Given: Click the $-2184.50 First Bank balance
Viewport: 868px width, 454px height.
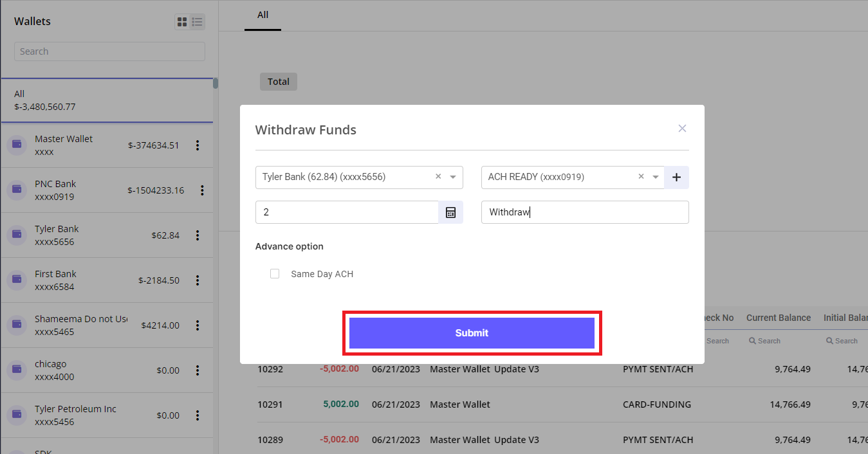Looking at the screenshot, I should (159, 280).
